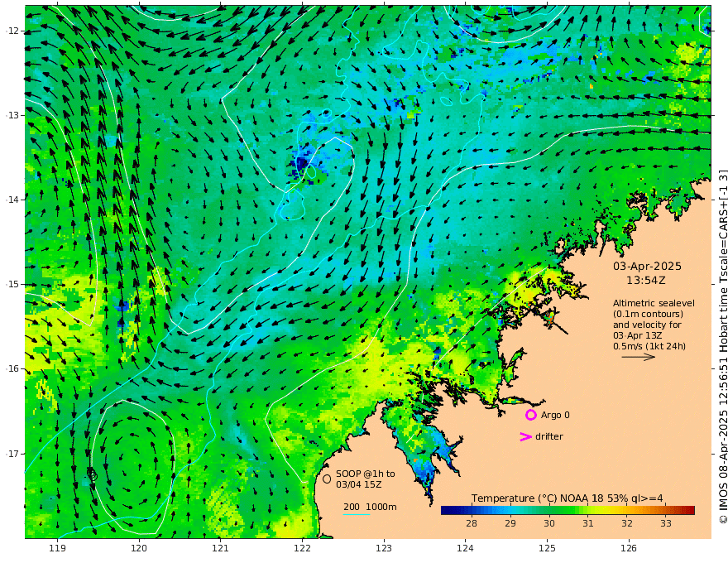Click the -14 latitude axis label

coord(12,200)
